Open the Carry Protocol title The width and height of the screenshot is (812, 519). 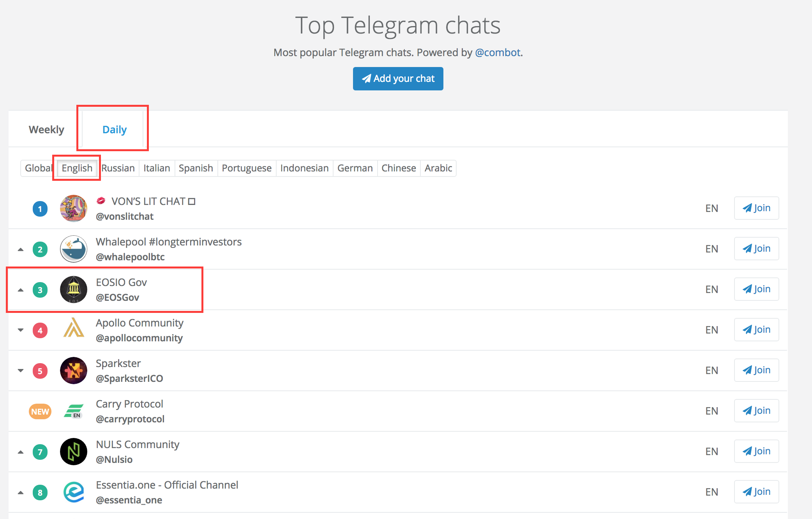coord(130,404)
